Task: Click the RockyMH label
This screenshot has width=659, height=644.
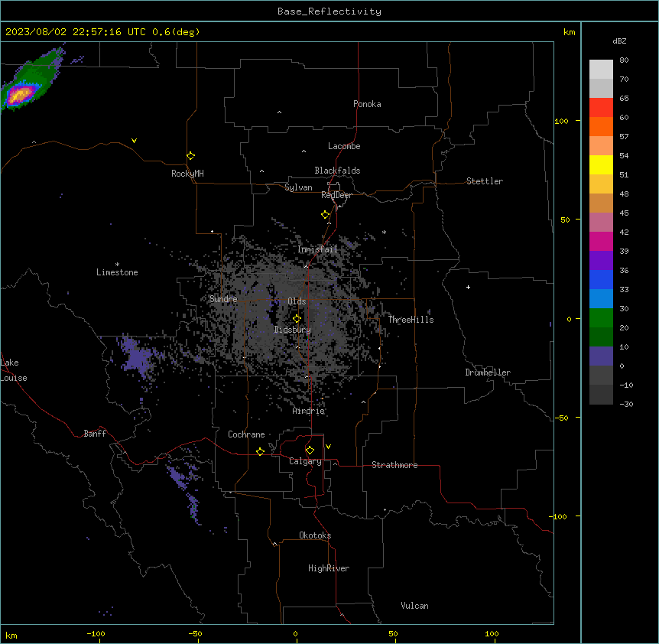Action: point(187,174)
